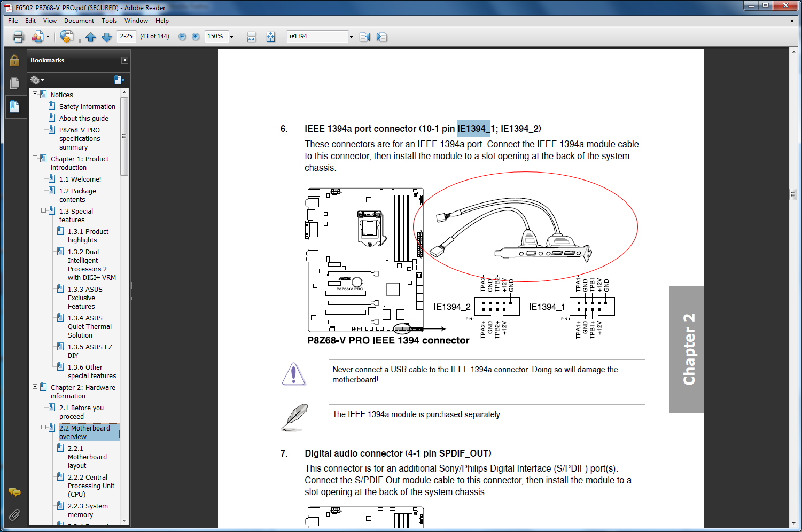Open the 1.3.5 ASUS EZ DIY bookmark
The height and width of the screenshot is (532, 802).
pos(90,351)
